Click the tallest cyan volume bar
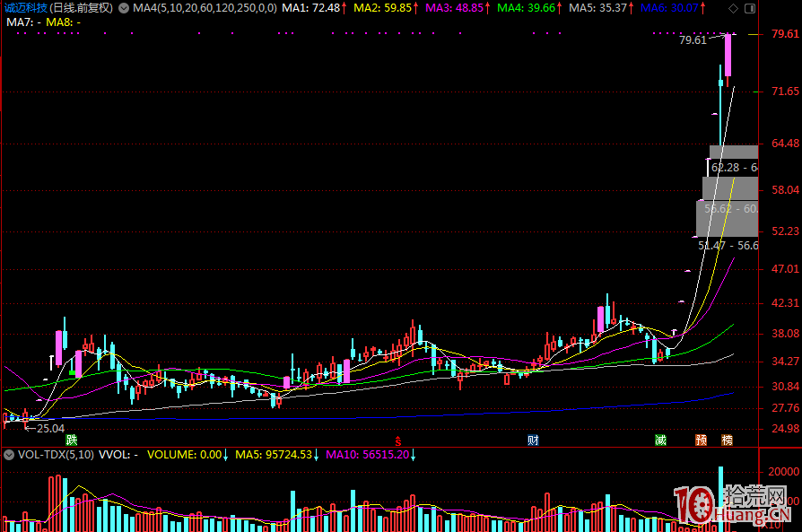Screen dimensions: 802x532 tap(720, 499)
